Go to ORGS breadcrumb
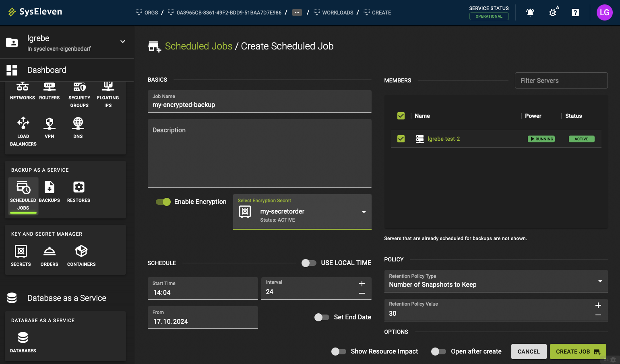Viewport: 620px width, 364px height. 147,12
